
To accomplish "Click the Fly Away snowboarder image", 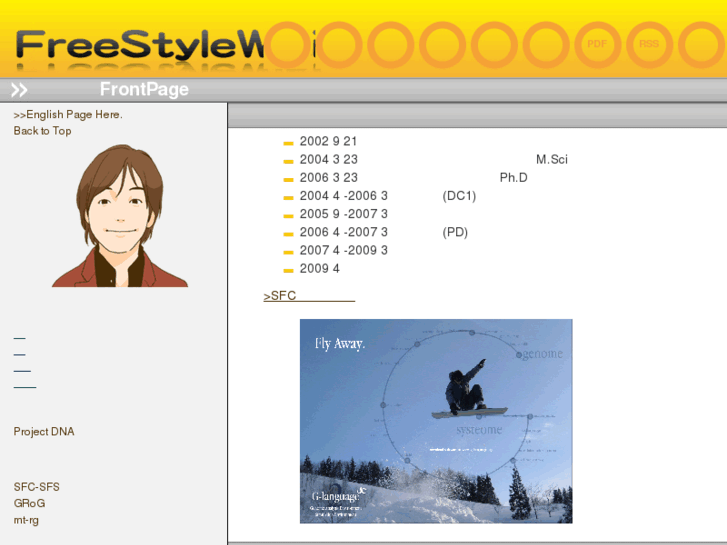I will point(436,421).
